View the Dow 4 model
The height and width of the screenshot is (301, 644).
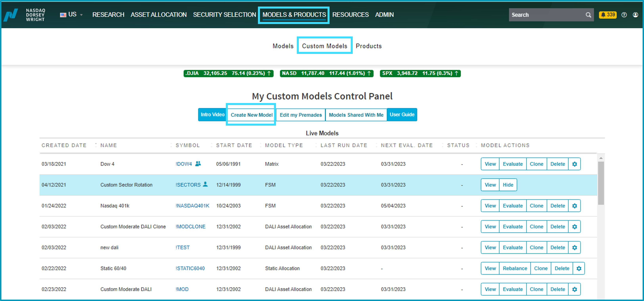point(490,164)
